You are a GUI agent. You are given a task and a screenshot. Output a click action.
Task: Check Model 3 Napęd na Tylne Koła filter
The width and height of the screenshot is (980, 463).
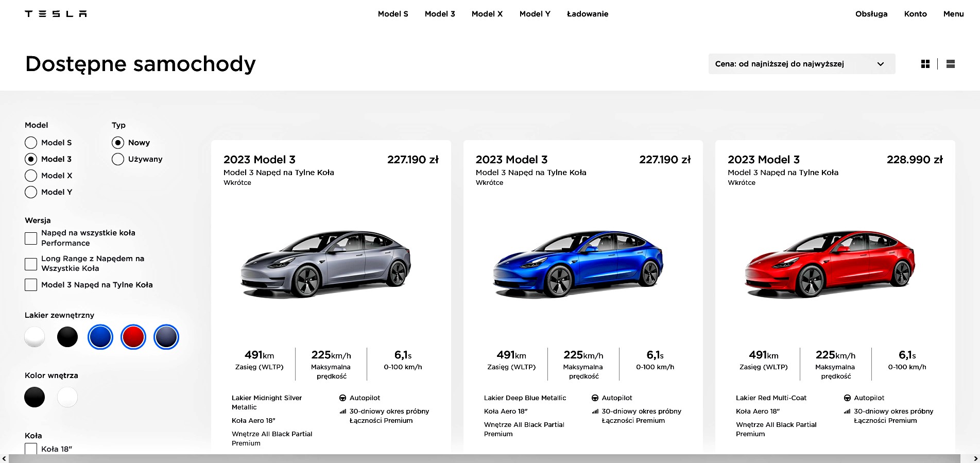point(31,285)
